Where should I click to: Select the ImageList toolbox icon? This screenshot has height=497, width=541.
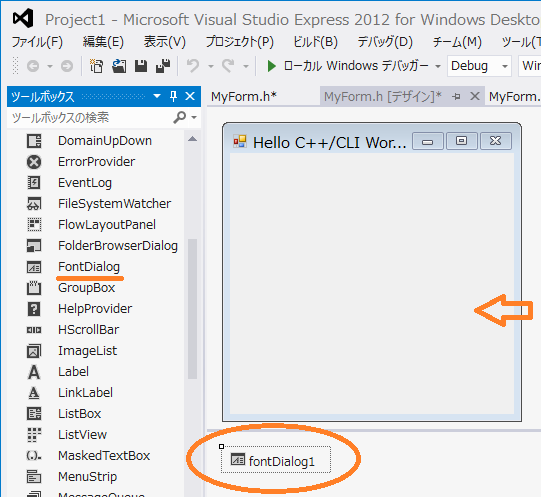[x=34, y=351]
